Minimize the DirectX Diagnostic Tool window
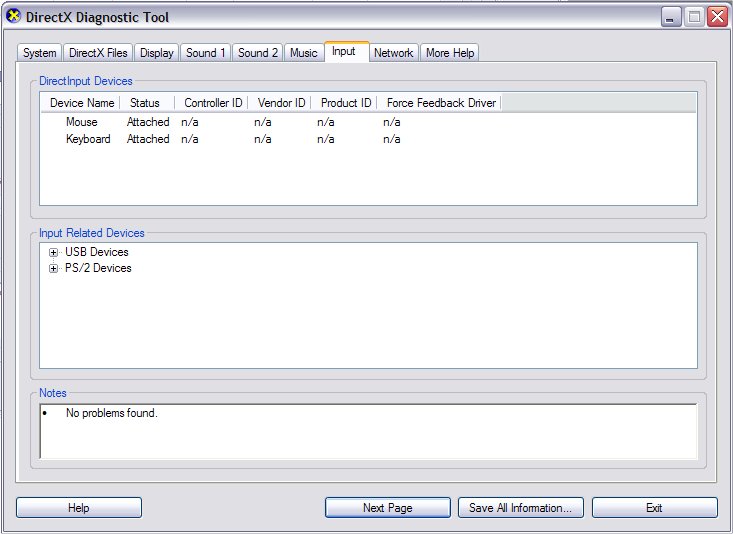The image size is (733, 534). pos(671,17)
